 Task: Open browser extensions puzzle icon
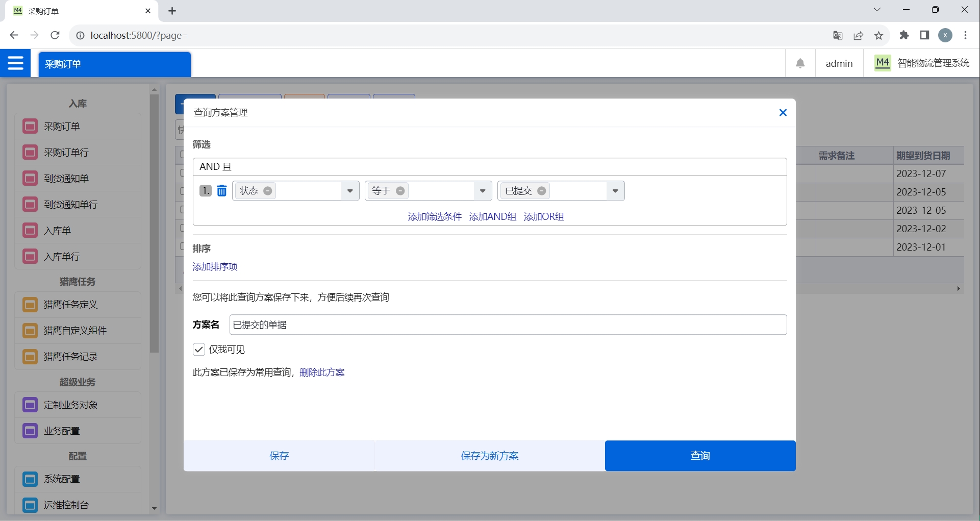[904, 35]
